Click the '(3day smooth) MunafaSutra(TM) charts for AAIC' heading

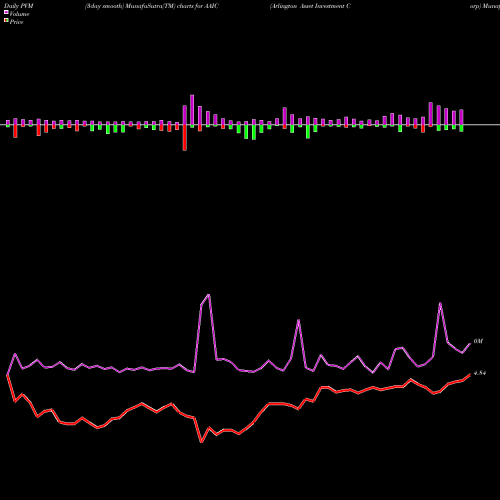pos(152,6)
